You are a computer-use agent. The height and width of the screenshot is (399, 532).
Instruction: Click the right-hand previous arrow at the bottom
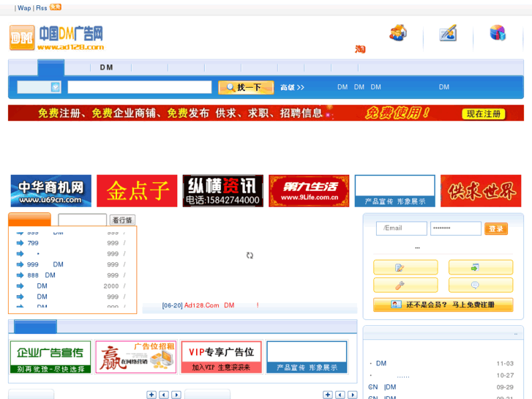click(340, 395)
